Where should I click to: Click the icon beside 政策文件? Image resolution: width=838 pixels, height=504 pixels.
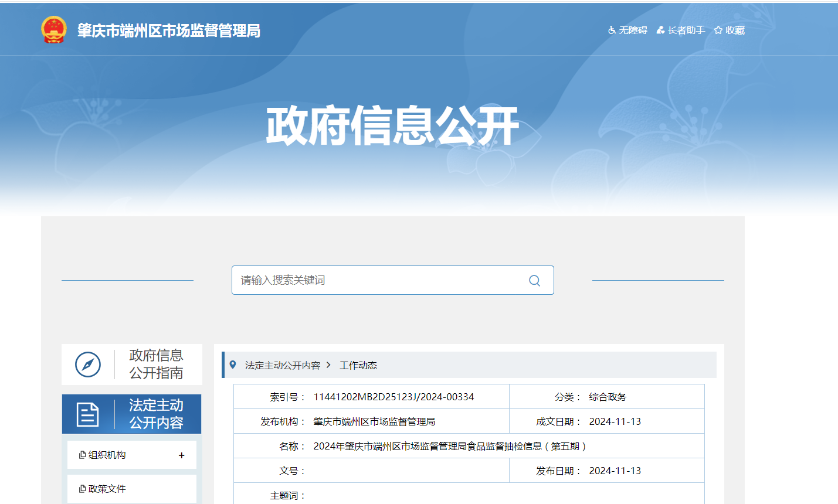pyautogui.click(x=83, y=489)
